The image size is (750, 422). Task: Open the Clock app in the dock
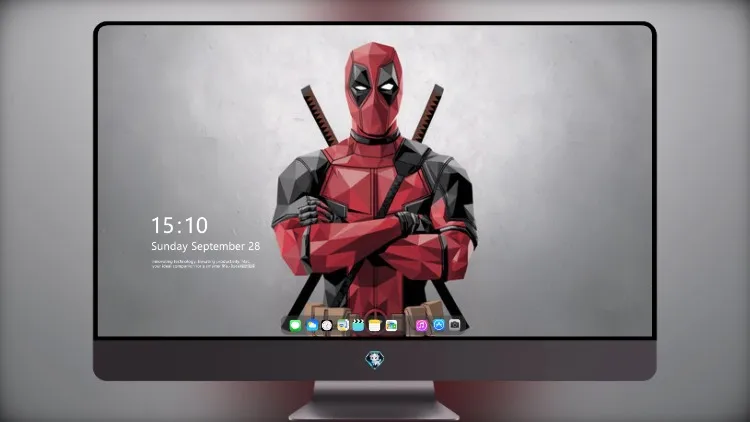coord(327,325)
